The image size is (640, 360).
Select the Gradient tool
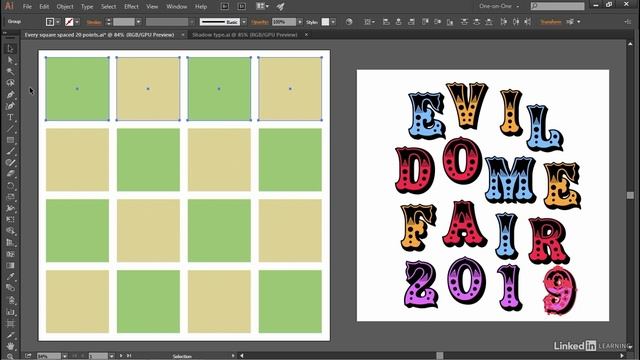[10, 265]
